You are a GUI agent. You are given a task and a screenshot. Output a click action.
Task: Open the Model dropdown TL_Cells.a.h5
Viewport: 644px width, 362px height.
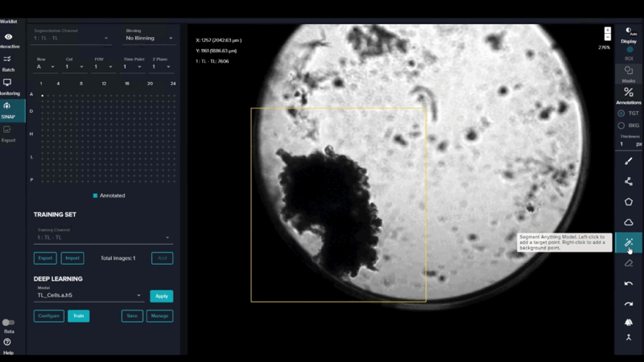coord(89,295)
